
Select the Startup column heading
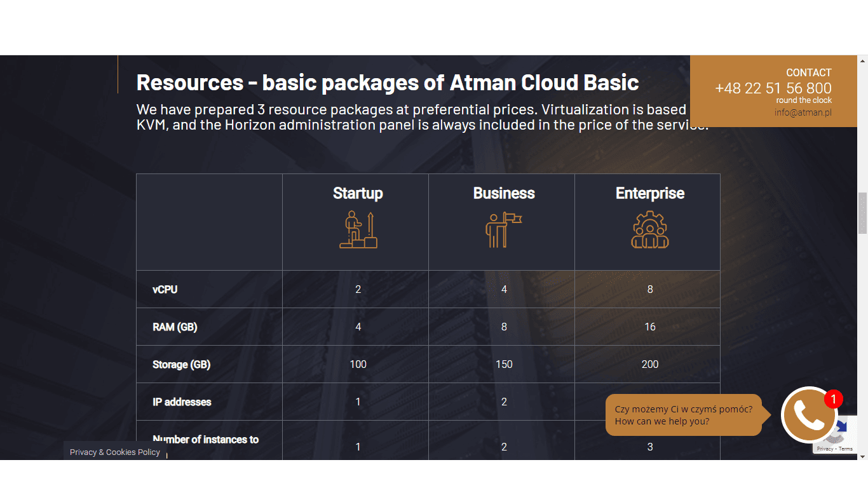(358, 193)
